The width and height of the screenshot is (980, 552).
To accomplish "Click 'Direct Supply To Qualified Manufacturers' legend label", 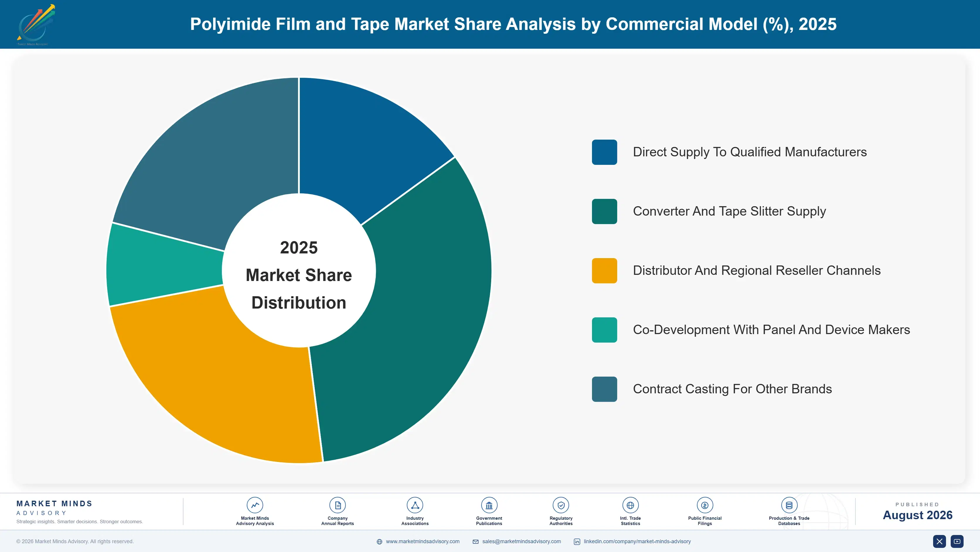I will tap(750, 152).
